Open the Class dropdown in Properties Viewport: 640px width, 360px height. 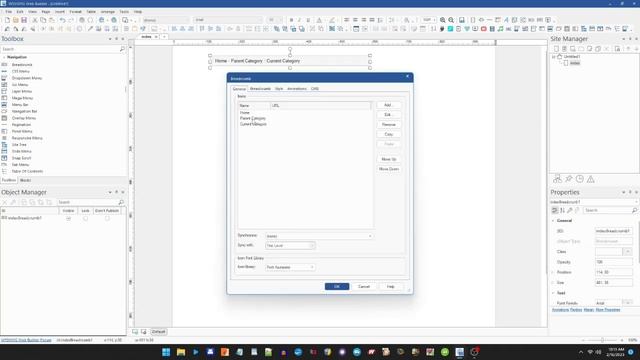pyautogui.click(x=628, y=251)
